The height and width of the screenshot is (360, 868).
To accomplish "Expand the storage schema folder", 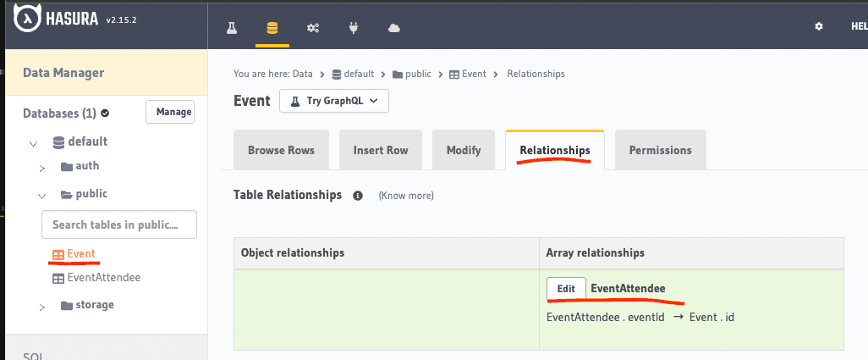I will 42,307.
